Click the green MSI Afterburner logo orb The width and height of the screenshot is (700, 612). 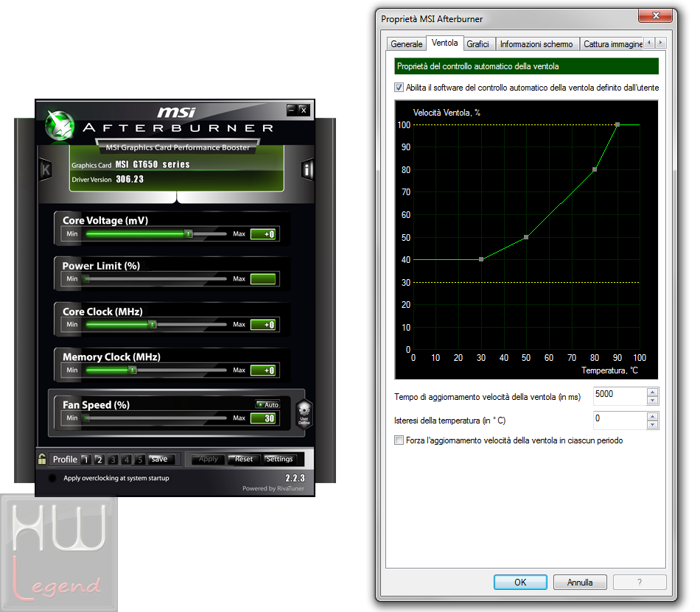point(60,125)
